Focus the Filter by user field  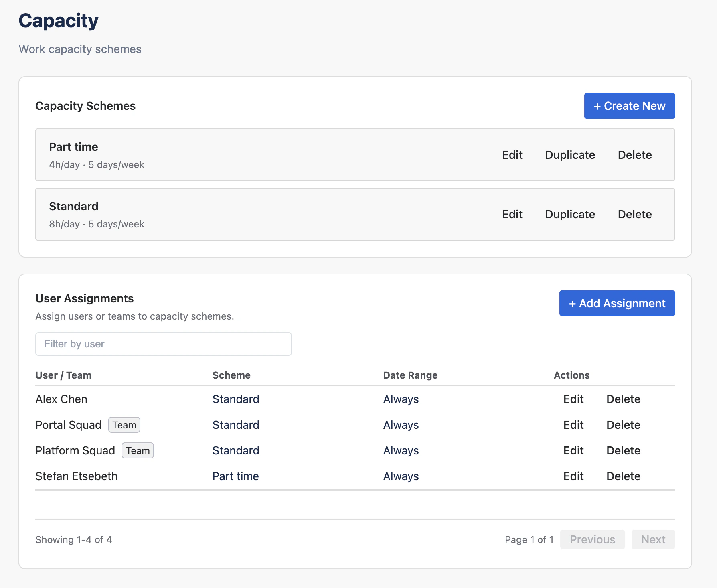164,344
